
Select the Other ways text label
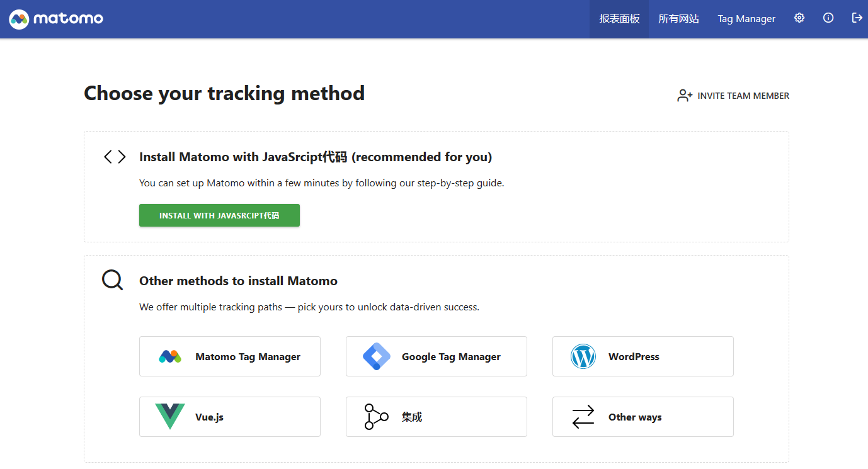pos(635,417)
